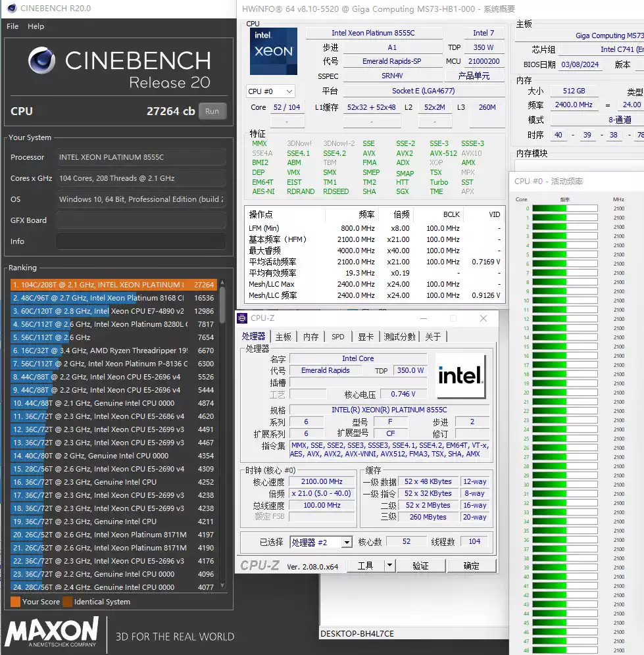This screenshot has height=655, width=644.
Task: Open the Help menu in Cinebench
Action: pyautogui.click(x=36, y=26)
